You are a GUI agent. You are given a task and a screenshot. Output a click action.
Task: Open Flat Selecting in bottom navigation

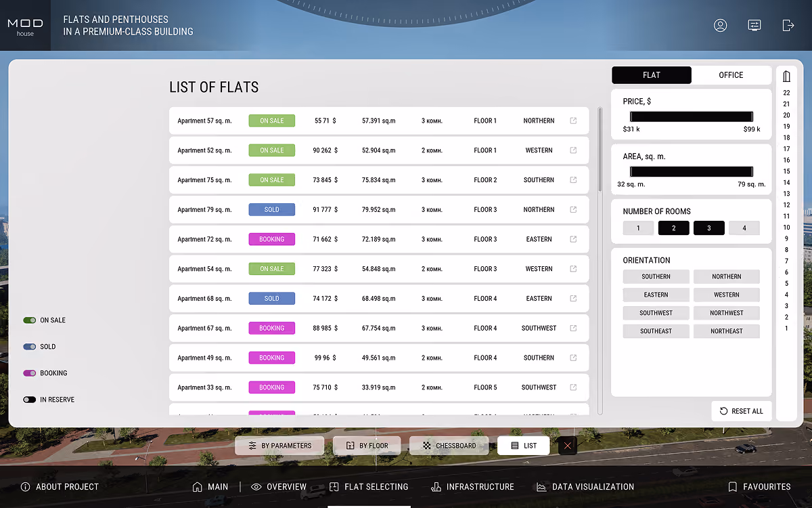click(369, 487)
